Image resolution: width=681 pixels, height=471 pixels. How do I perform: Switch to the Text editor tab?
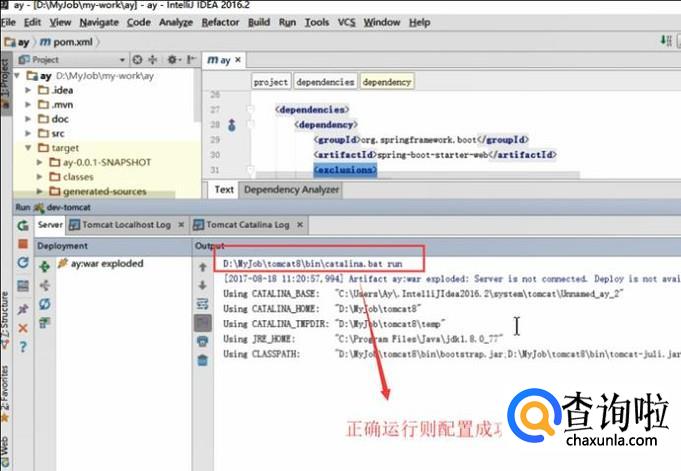click(224, 189)
